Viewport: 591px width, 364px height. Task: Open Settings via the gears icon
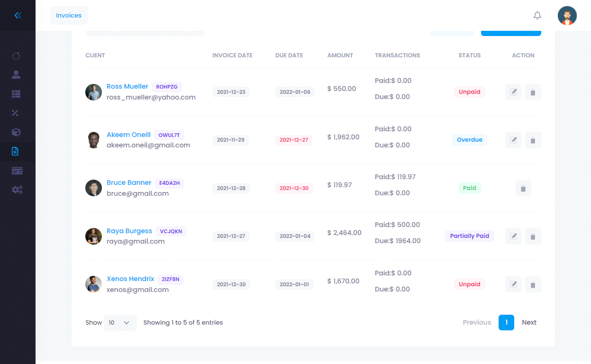[16, 190]
